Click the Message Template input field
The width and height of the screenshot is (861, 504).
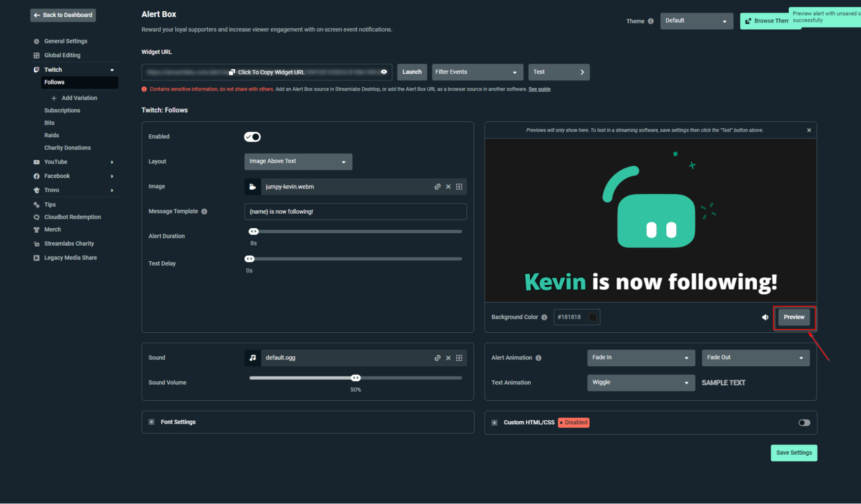[355, 212]
